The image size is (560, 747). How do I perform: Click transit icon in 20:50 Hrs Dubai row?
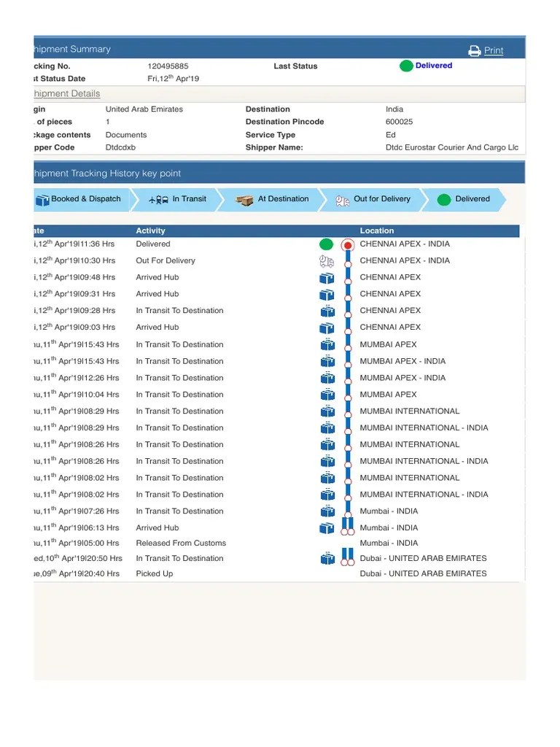pyautogui.click(x=327, y=558)
